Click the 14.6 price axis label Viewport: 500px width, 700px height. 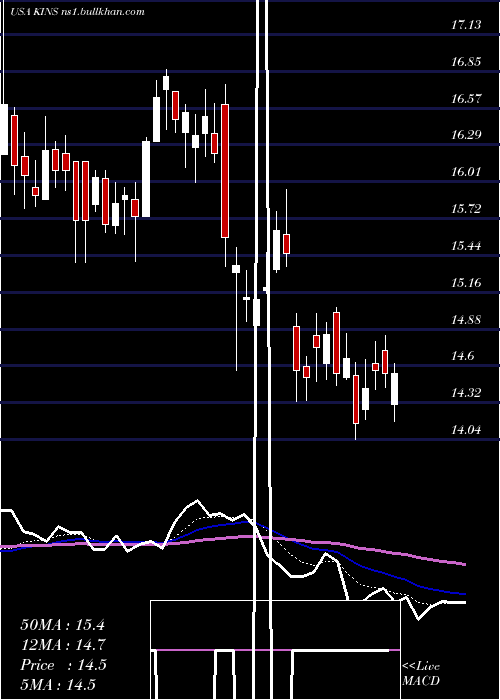[x=462, y=356]
